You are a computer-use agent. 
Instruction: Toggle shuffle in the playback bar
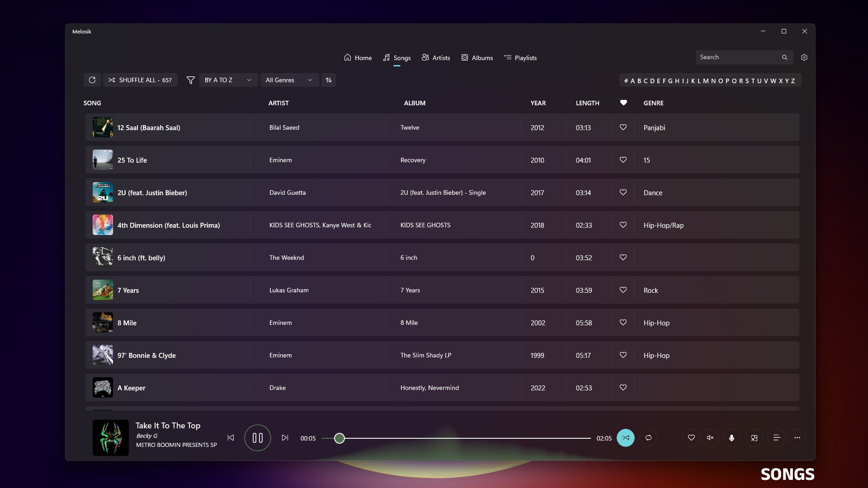[626, 438]
